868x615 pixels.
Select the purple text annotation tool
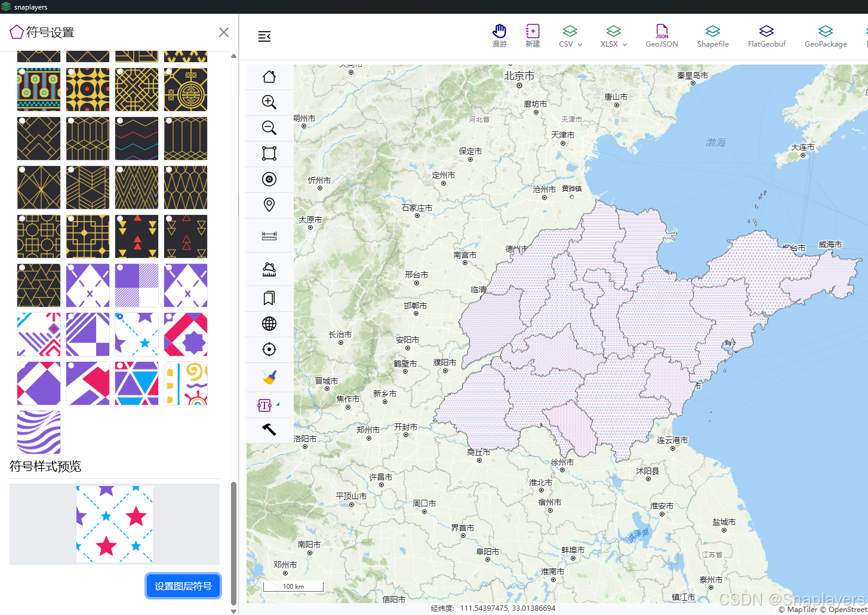click(x=264, y=405)
